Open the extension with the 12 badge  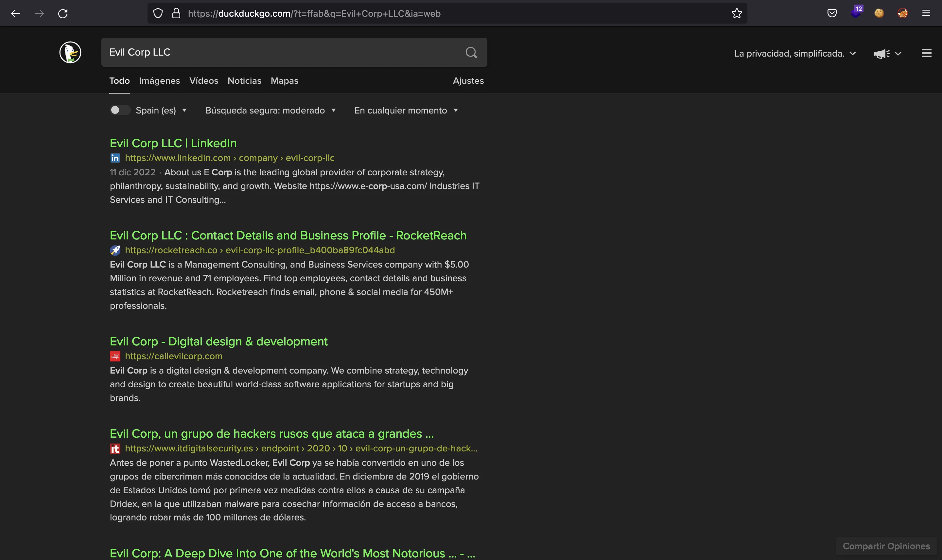click(856, 12)
